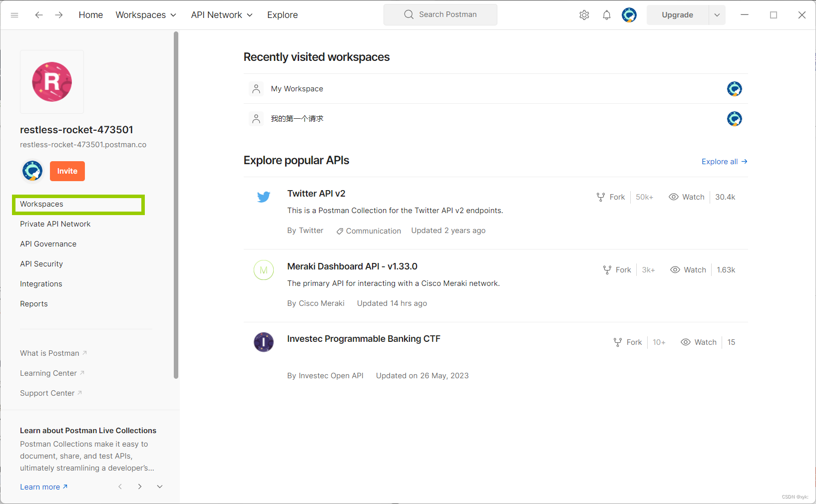Click the Meraki M icon
The image size is (816, 504).
click(x=264, y=270)
